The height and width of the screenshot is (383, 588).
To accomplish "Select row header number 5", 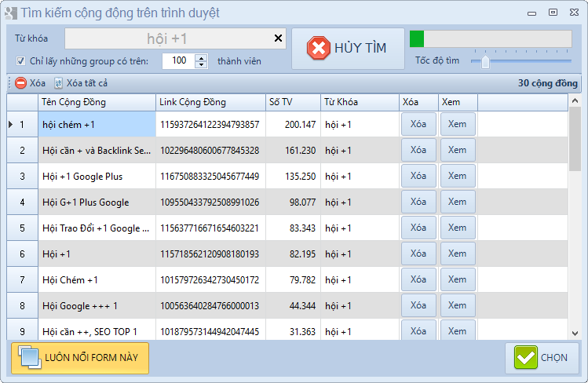I will click(x=22, y=228).
